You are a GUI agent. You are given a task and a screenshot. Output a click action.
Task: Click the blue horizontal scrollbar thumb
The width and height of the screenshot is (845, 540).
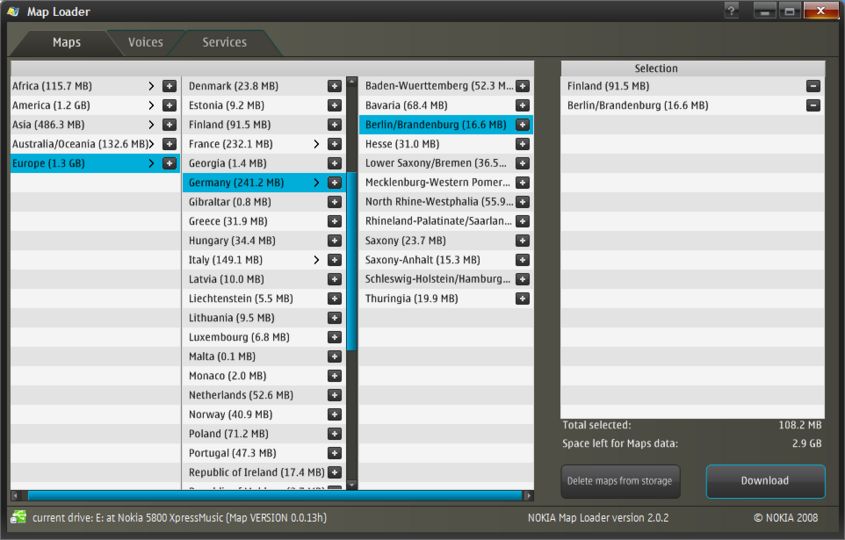coord(275,495)
